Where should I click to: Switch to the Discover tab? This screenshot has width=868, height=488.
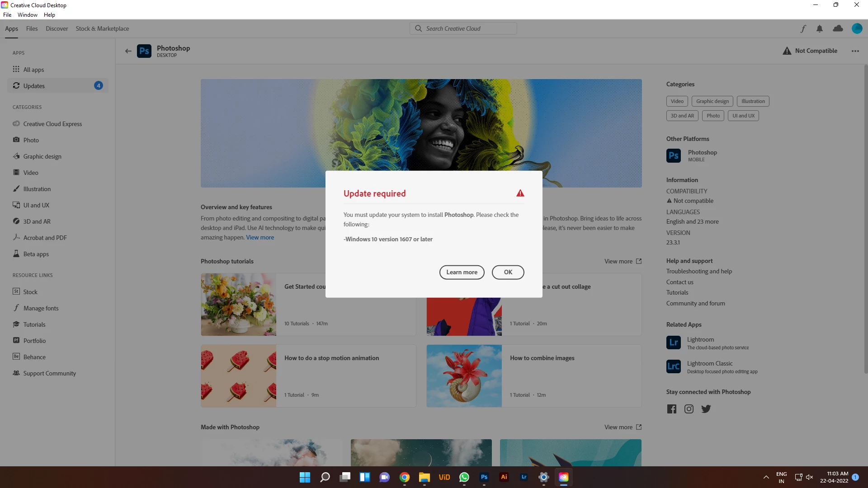tap(57, 28)
